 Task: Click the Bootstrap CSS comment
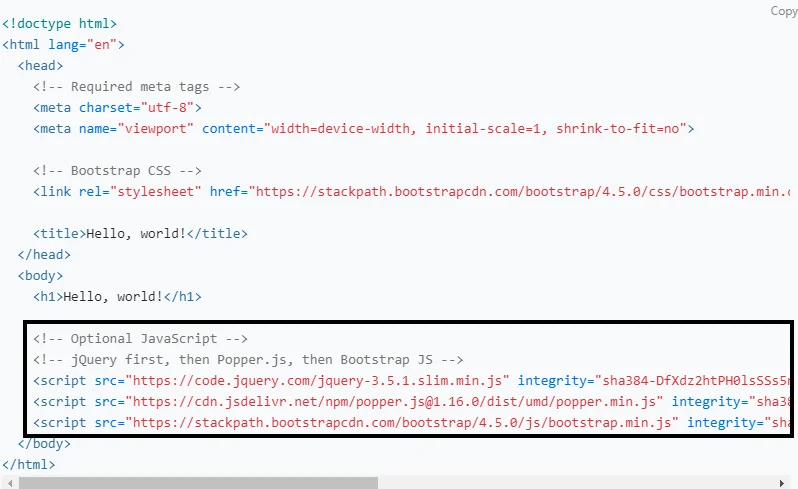(117, 171)
